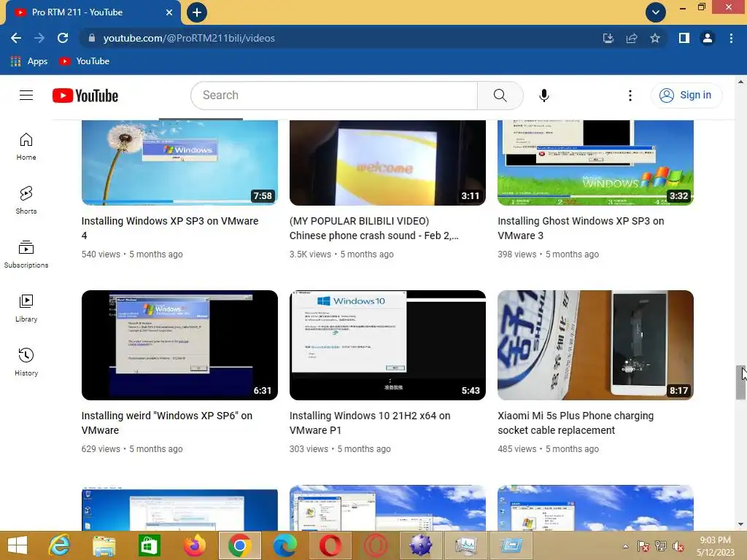
Task: Open YouTube bookmark in bookmarks bar
Action: point(85,61)
